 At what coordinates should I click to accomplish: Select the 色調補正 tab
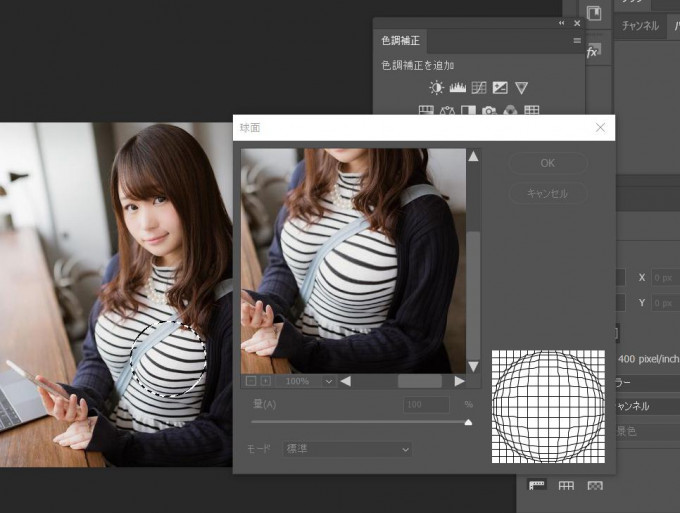[400, 41]
